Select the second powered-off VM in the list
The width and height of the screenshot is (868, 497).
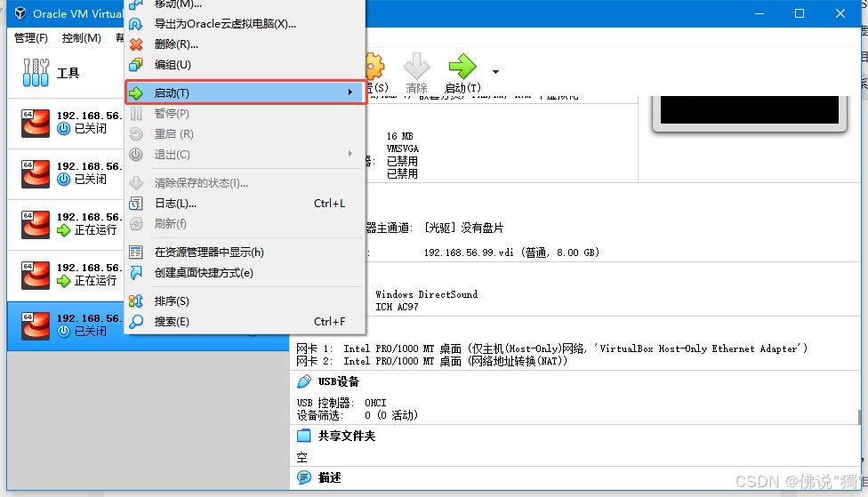pyautogui.click(x=65, y=173)
